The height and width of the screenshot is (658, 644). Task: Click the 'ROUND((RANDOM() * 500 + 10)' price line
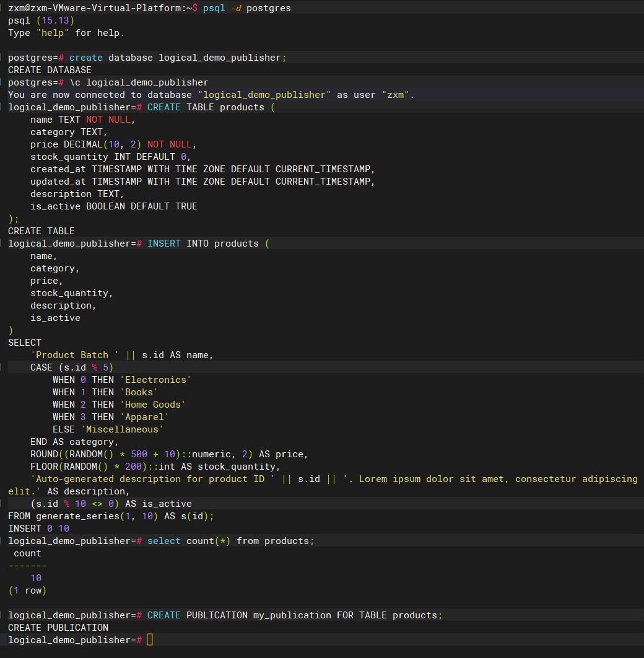[170, 454]
